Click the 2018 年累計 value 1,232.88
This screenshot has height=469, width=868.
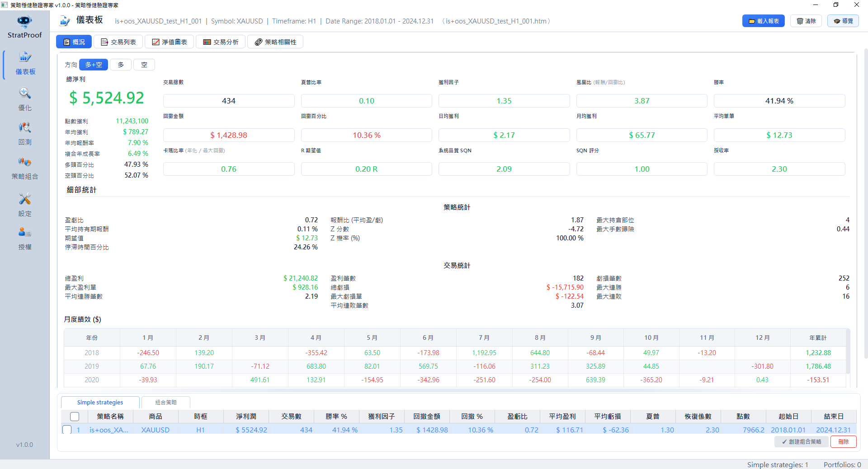818,353
